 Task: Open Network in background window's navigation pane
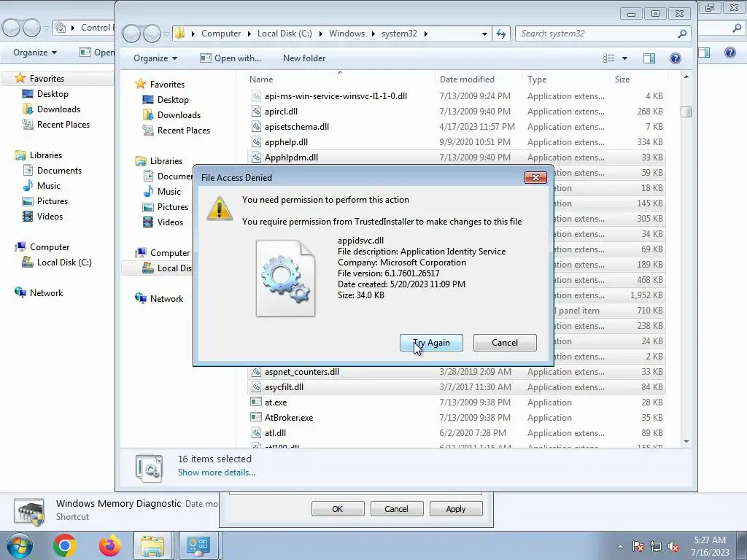[46, 293]
